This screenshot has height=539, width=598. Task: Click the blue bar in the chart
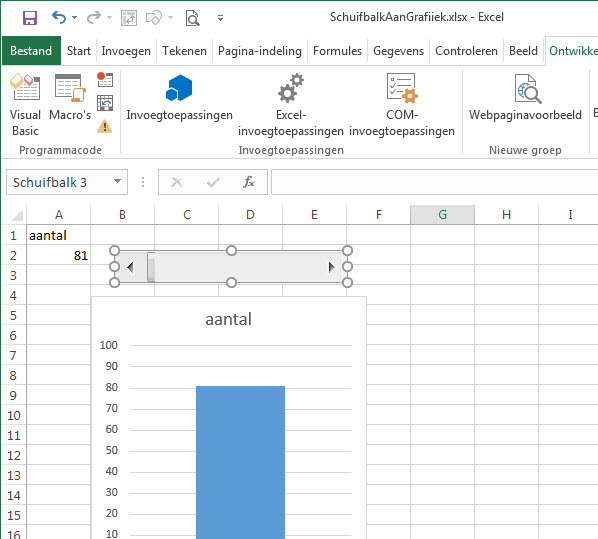(240, 462)
